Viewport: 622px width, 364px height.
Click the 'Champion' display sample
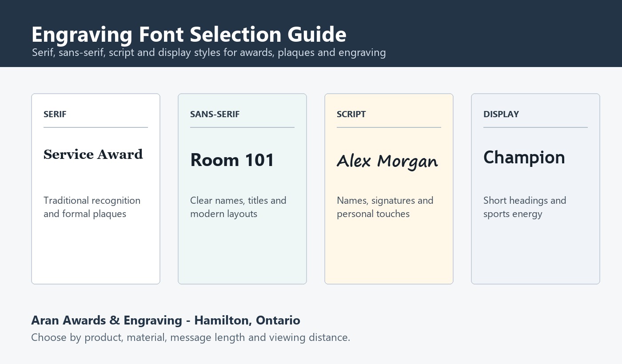[x=524, y=158]
